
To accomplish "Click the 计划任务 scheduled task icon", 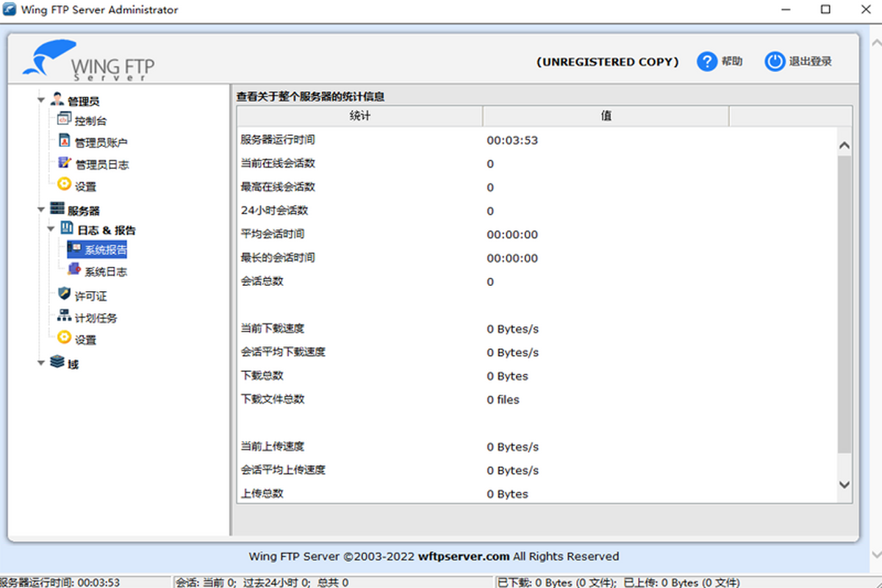I will 64,317.
